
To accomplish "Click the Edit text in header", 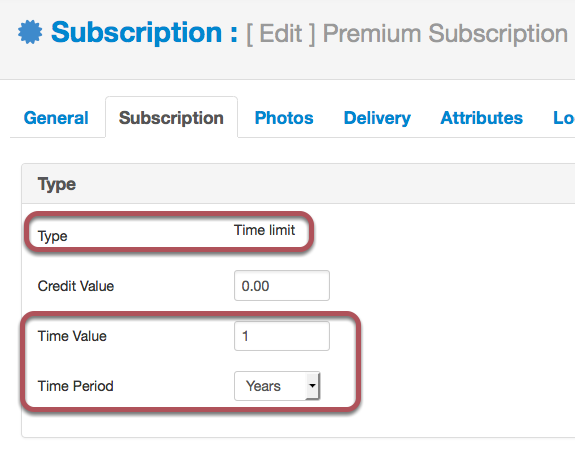I will coord(281,33).
